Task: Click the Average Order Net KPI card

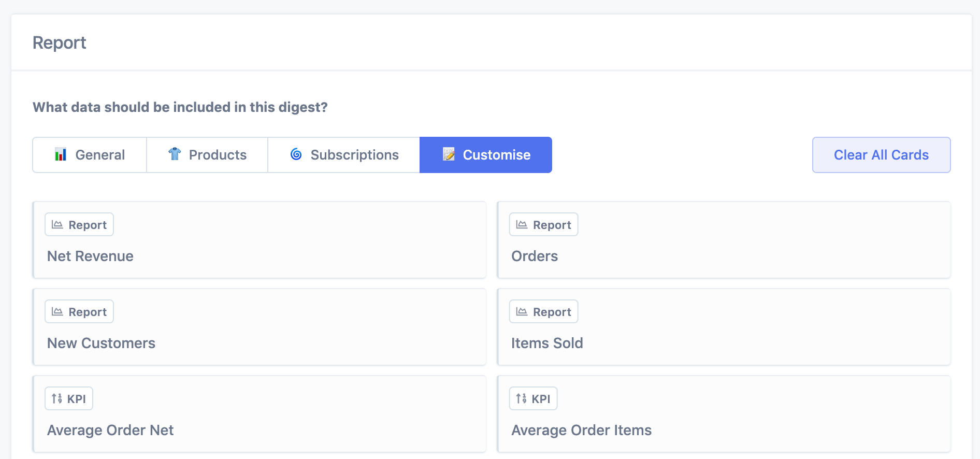Action: point(259,430)
